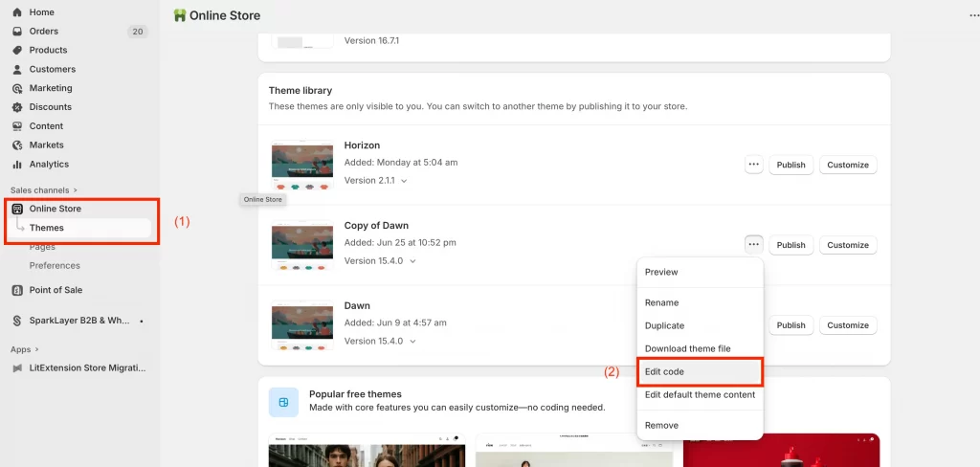Click the Home house icon
The width and height of the screenshot is (980, 467).
point(17,11)
